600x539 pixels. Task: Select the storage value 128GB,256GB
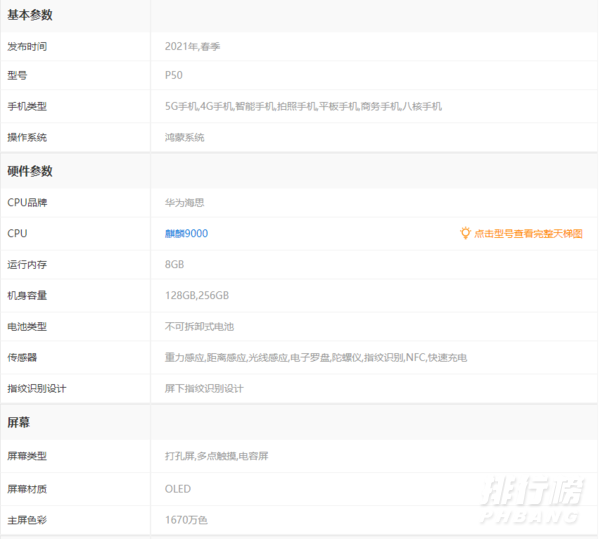197,295
